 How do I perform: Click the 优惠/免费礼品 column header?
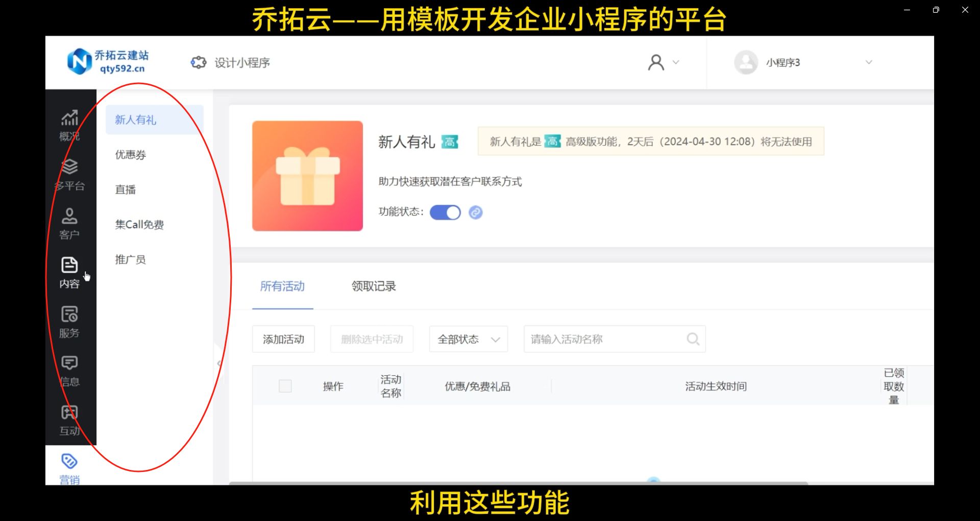coord(477,386)
